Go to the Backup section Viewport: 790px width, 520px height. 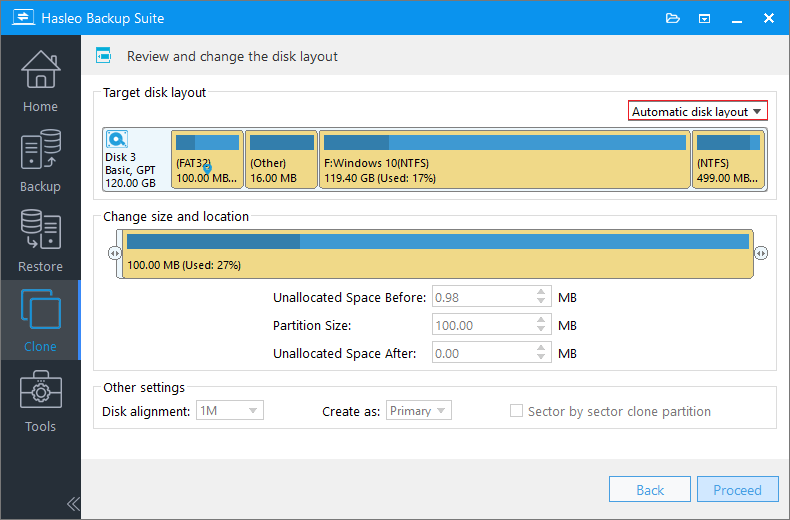[40, 161]
